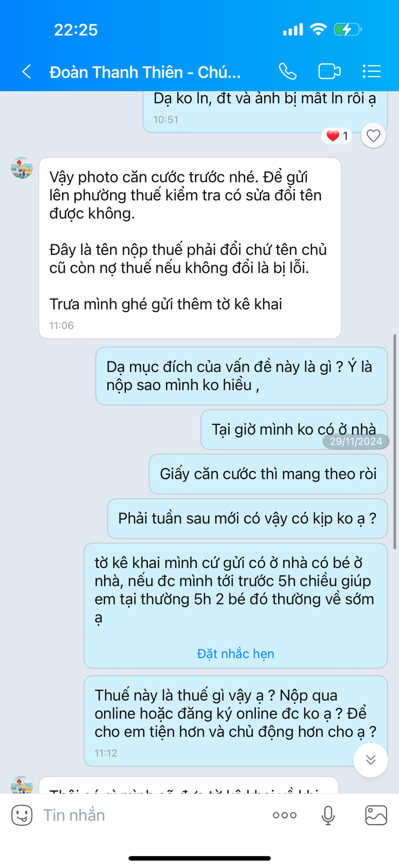Screen dimensions: 399x868
Task: Tap the three-dot more options icon
Action: tap(285, 815)
